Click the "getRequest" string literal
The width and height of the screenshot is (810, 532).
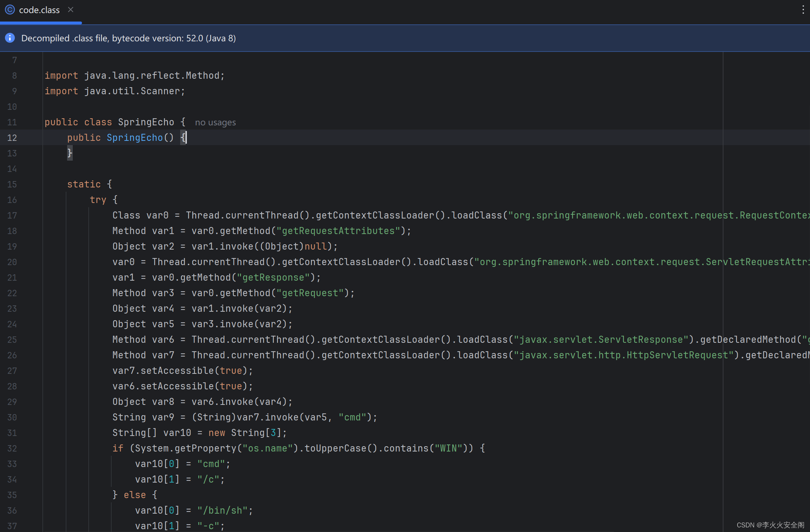point(310,293)
